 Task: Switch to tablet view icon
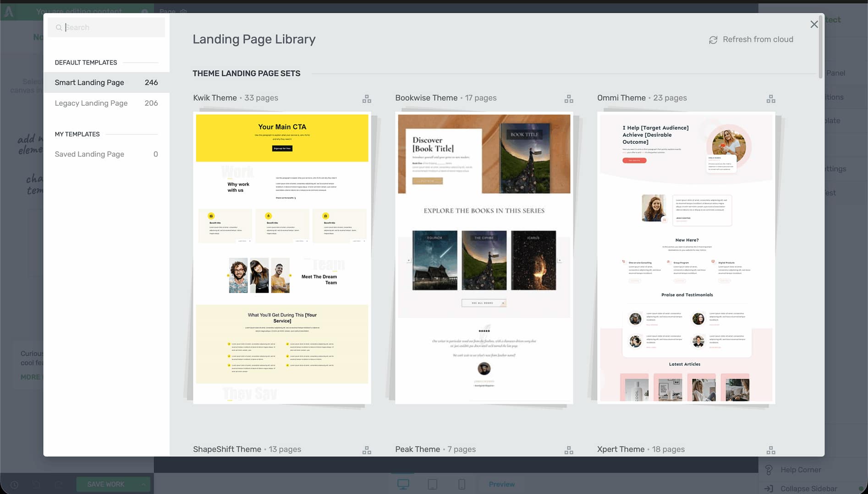[432, 484]
